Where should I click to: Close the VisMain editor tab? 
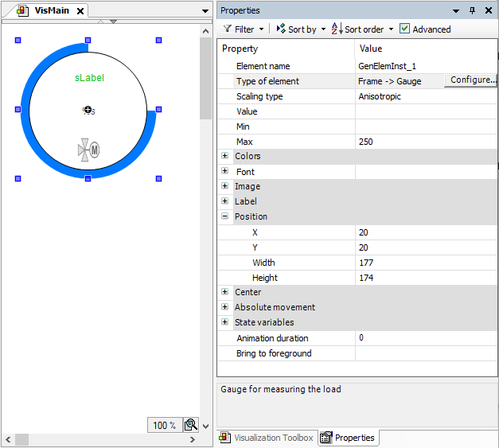80,11
